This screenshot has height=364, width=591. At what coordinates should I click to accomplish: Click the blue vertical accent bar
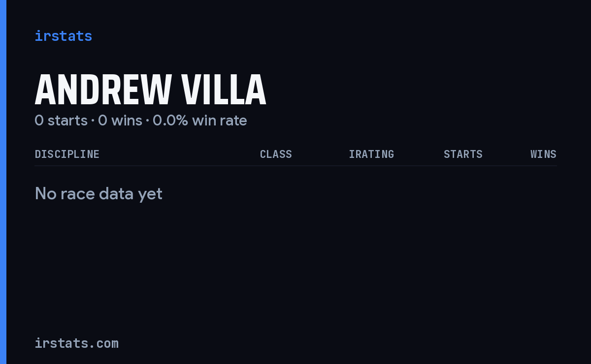3,182
